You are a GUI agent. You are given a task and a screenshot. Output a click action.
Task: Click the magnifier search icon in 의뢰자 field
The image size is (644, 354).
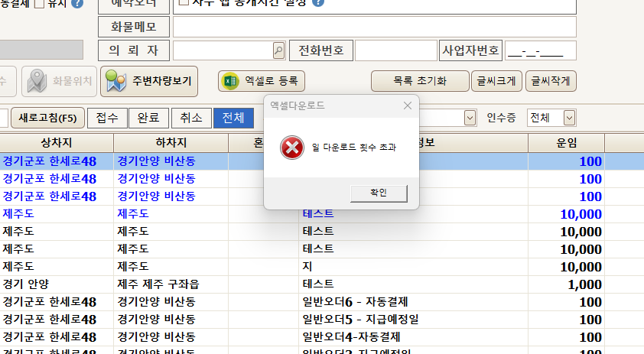click(278, 50)
